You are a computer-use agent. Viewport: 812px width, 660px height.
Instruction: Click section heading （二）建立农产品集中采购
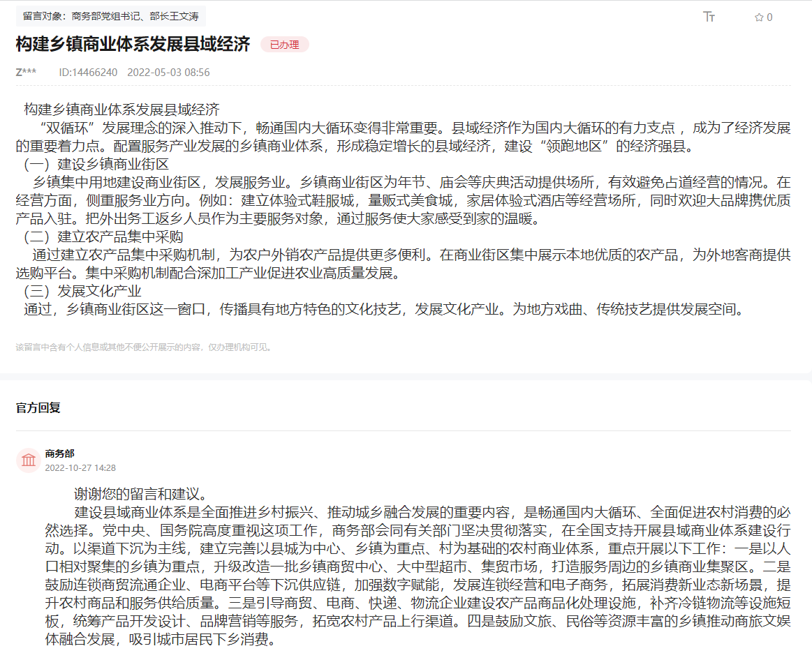pos(103,237)
